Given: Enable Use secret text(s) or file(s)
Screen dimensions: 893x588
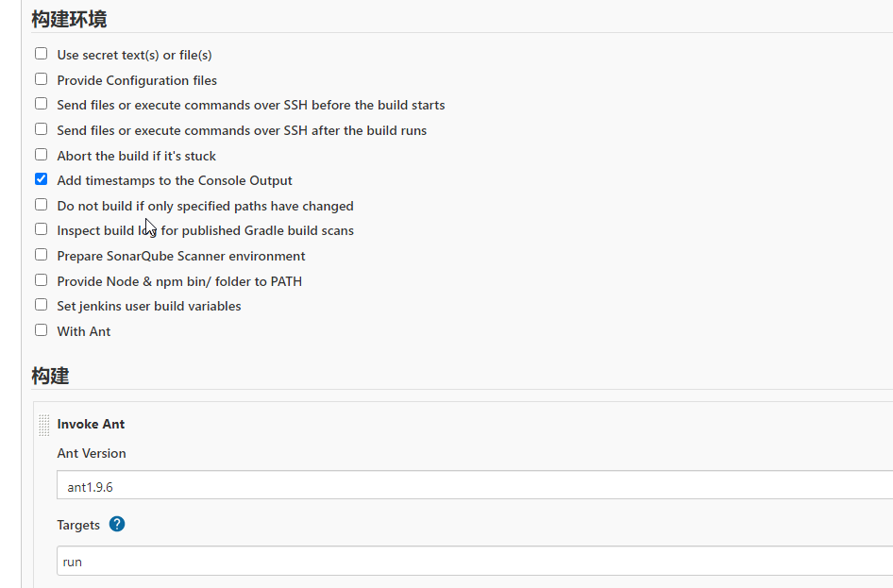Looking at the screenshot, I should [41, 54].
